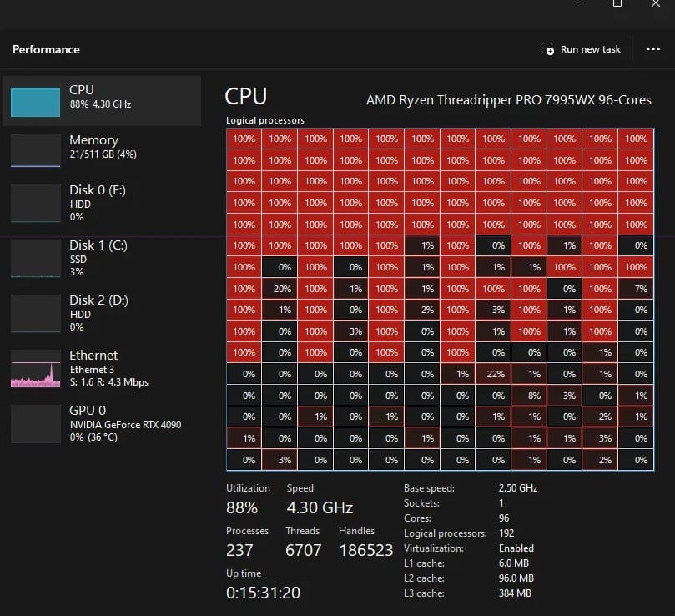Open the Ethernet 3 network entry
Viewport: 675px width, 616px height.
[102, 368]
